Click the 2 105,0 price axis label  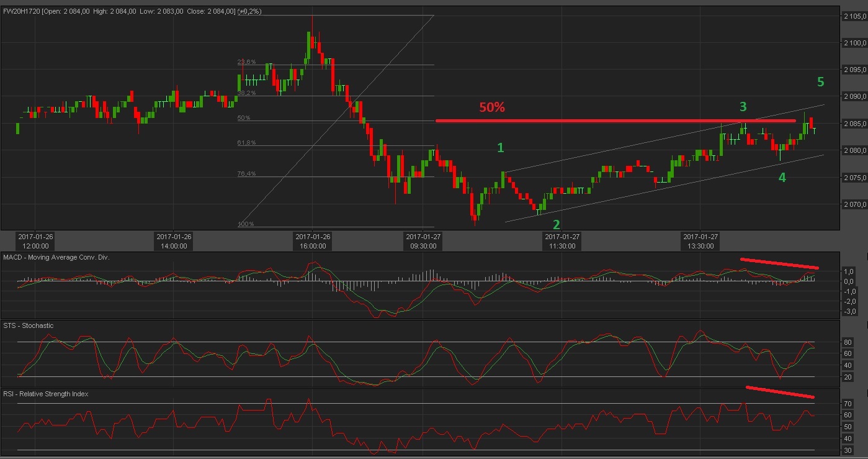coord(854,17)
